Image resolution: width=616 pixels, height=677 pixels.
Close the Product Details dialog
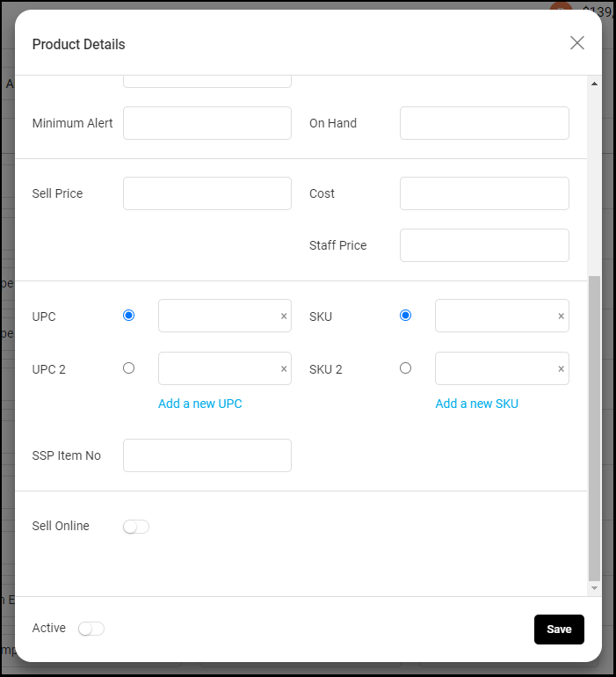(x=577, y=43)
